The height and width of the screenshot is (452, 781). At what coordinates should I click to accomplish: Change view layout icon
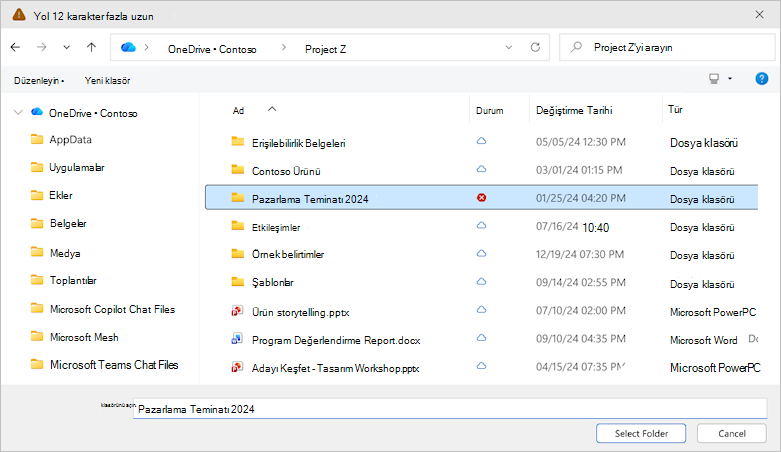tap(714, 78)
